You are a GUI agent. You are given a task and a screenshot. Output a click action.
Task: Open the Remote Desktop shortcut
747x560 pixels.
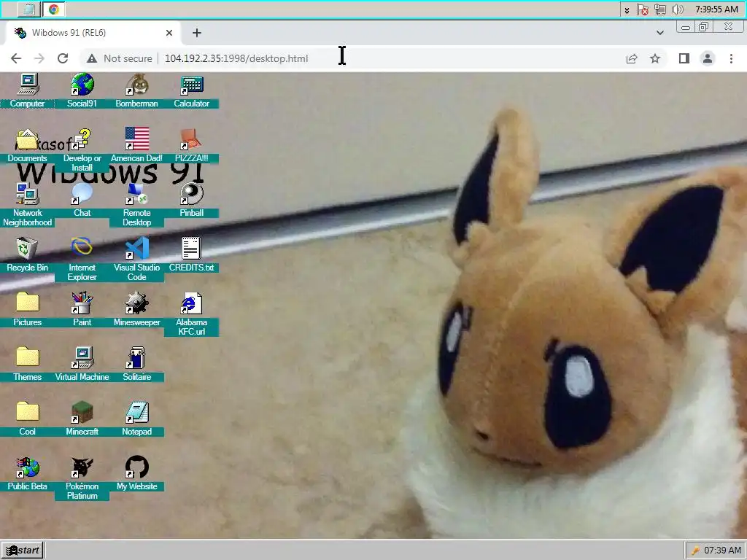click(x=136, y=204)
